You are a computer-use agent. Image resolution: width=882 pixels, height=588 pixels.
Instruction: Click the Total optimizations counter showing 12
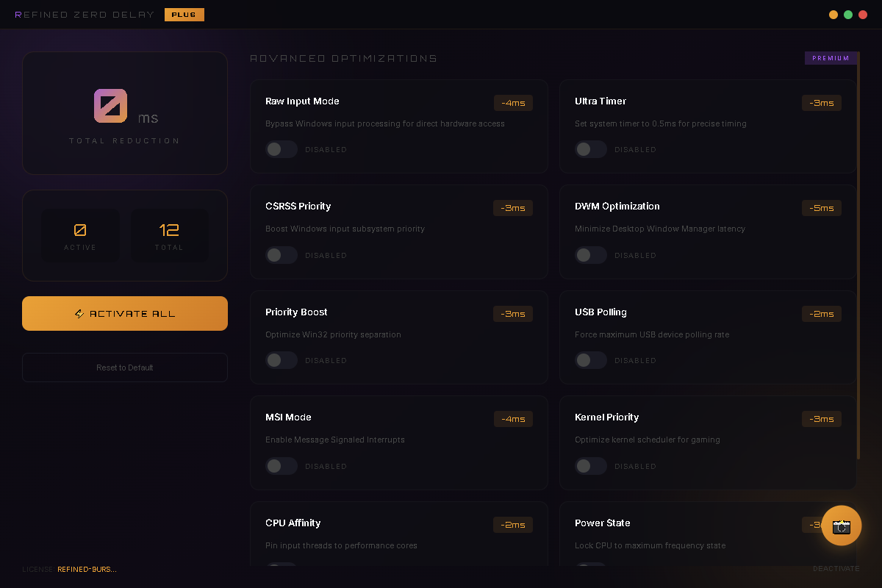tap(169, 236)
